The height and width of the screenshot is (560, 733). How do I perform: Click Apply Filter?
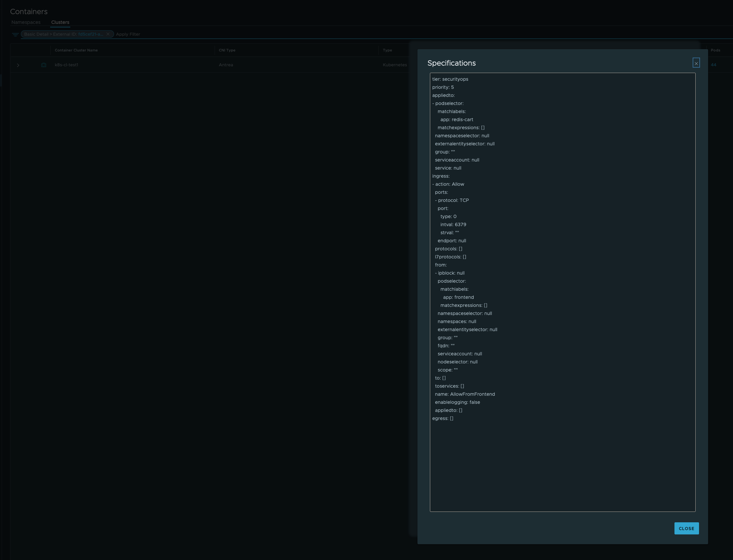[128, 34]
